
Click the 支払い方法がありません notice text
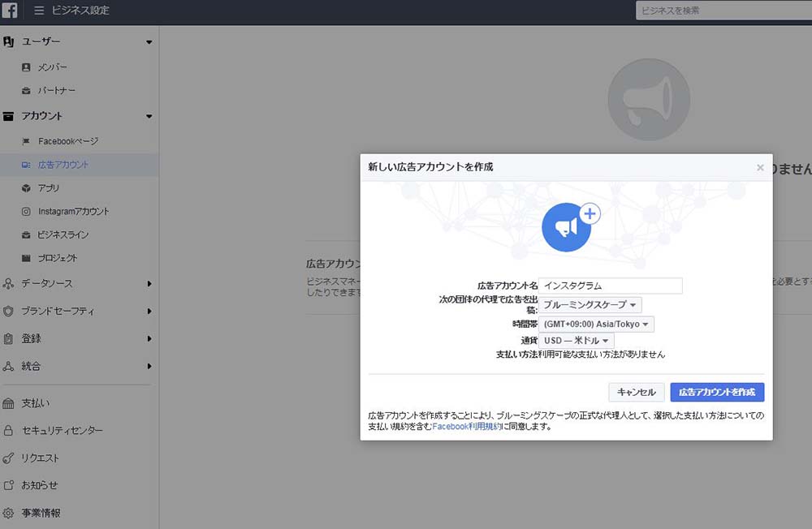[601, 355]
